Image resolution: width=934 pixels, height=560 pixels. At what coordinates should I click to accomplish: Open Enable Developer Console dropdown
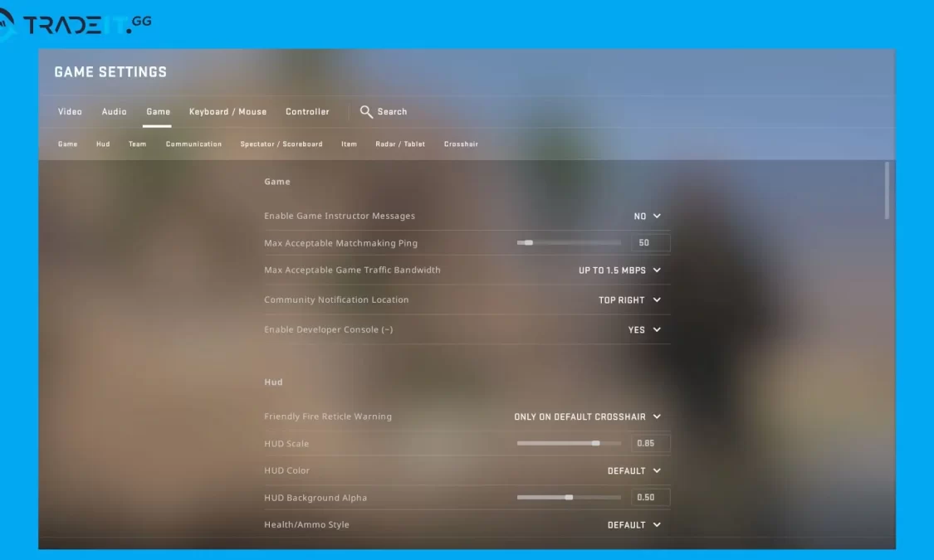(x=644, y=329)
